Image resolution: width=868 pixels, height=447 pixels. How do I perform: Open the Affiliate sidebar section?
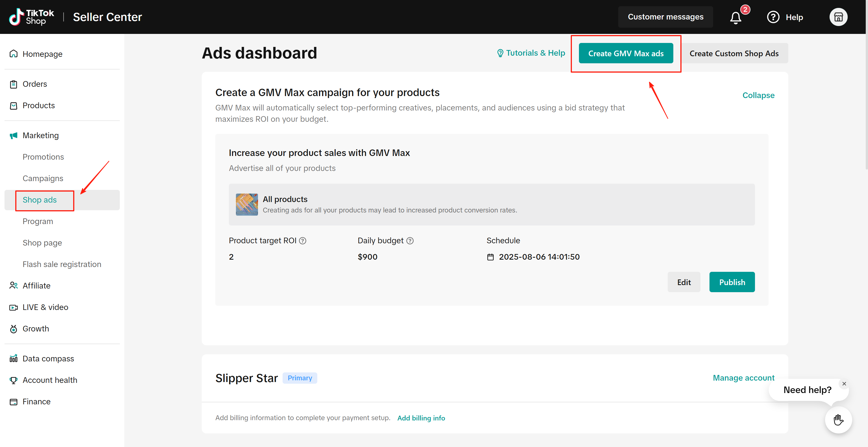tap(36, 286)
